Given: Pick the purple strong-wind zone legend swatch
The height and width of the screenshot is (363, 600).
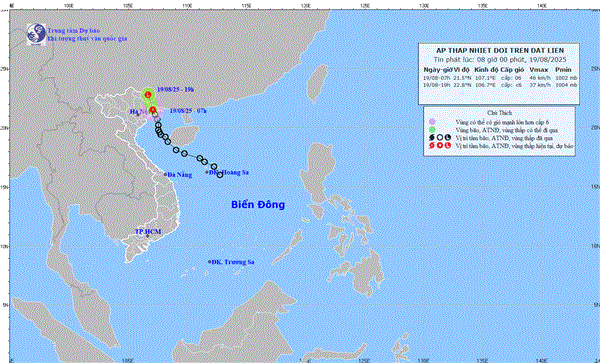Looking at the screenshot, I should (x=432, y=121).
